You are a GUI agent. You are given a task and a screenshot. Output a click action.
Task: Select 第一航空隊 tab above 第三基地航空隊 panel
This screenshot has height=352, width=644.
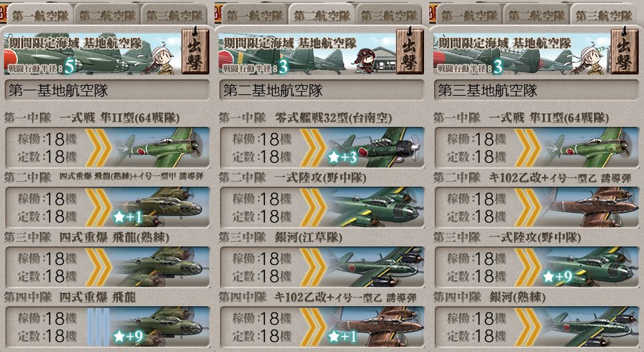(469, 15)
